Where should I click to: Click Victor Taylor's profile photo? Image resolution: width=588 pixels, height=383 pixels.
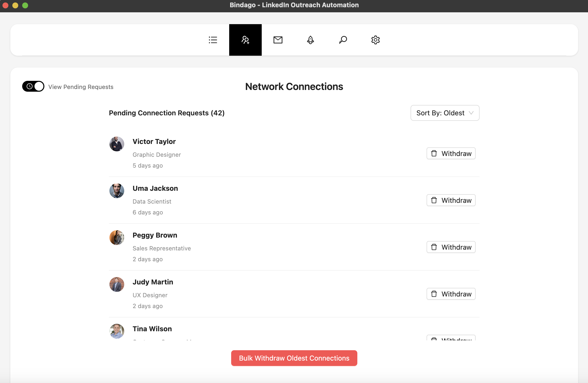pyautogui.click(x=117, y=144)
